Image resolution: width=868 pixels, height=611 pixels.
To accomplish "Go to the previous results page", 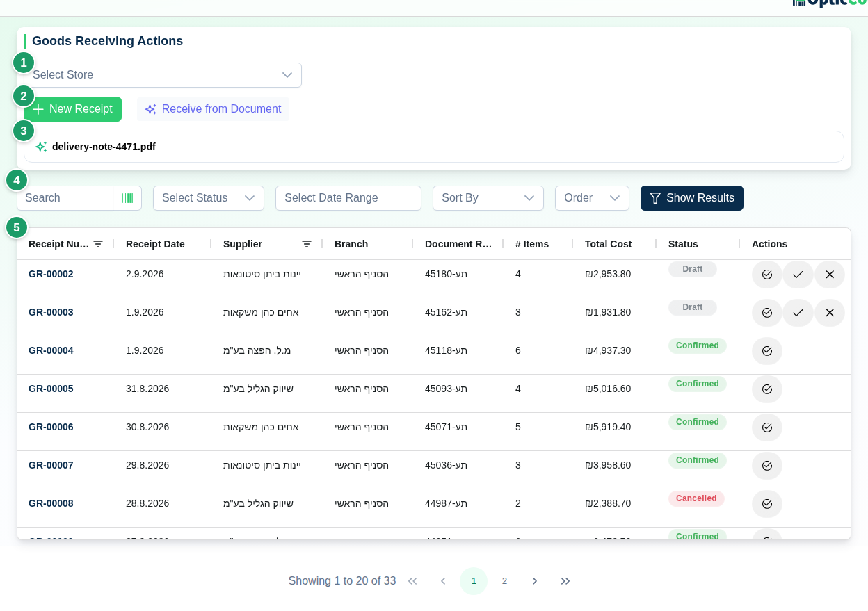I will coord(443,581).
